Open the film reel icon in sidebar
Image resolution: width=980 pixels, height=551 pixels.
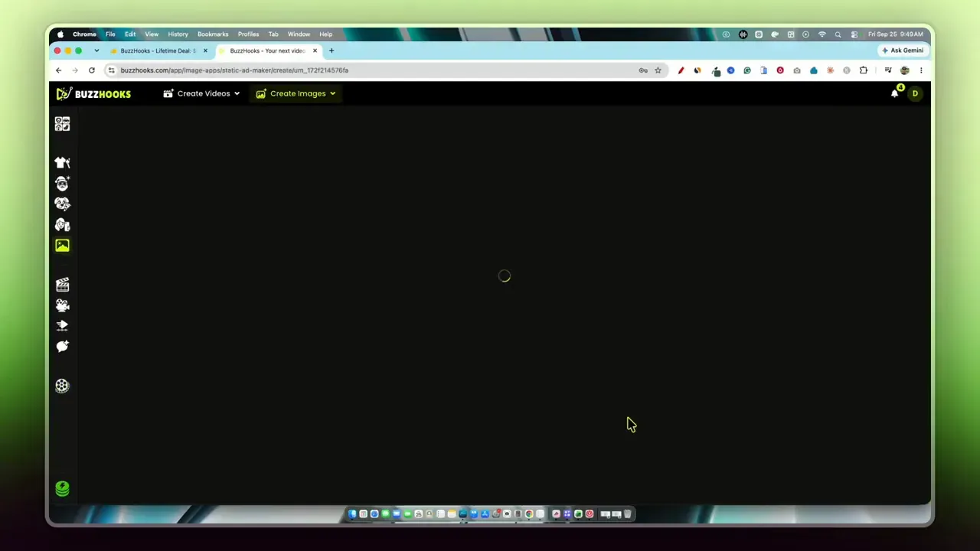[x=62, y=386]
